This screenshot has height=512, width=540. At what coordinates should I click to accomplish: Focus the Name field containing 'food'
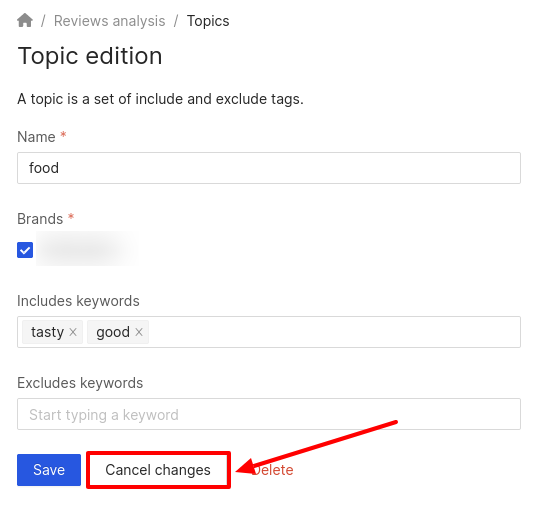(x=269, y=168)
